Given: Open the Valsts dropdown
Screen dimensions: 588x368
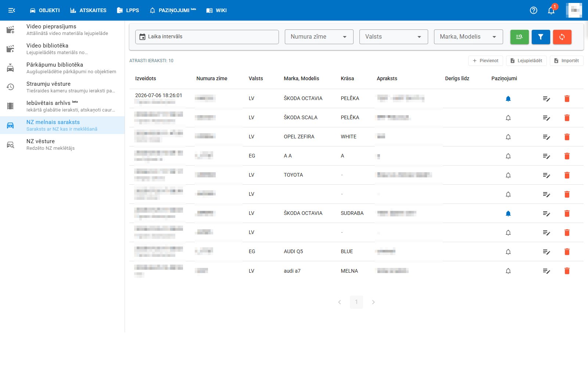Looking at the screenshot, I should point(394,37).
